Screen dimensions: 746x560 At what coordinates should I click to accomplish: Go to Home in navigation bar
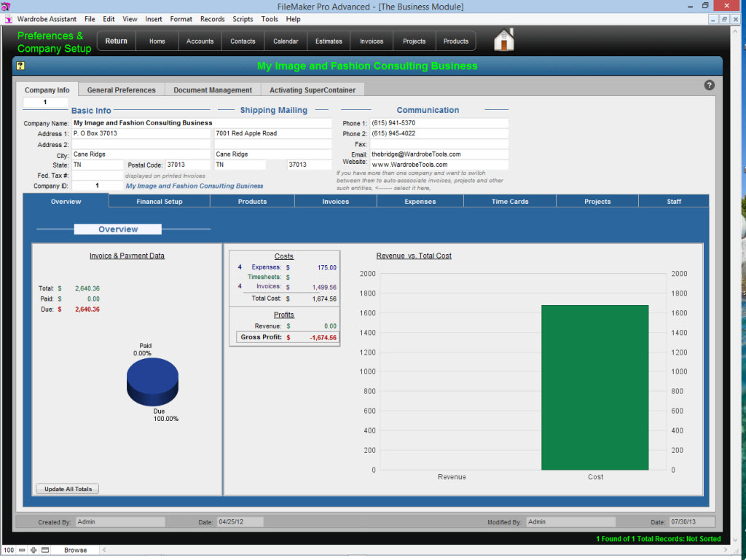pyautogui.click(x=157, y=41)
